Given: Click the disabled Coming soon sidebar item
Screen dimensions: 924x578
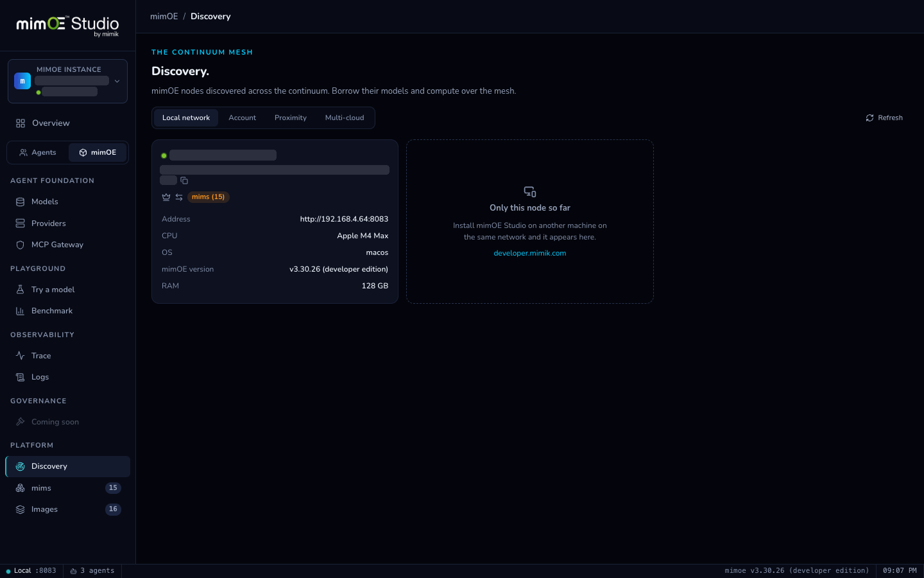Looking at the screenshot, I should coord(67,422).
